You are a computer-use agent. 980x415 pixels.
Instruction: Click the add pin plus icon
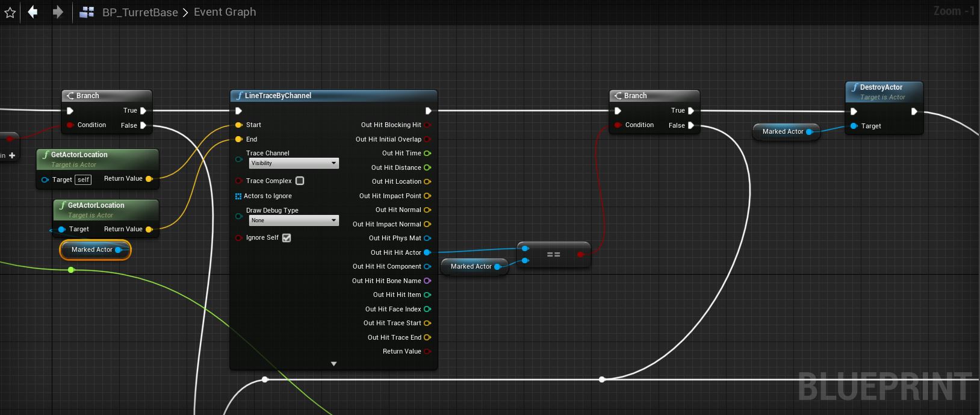click(12, 155)
